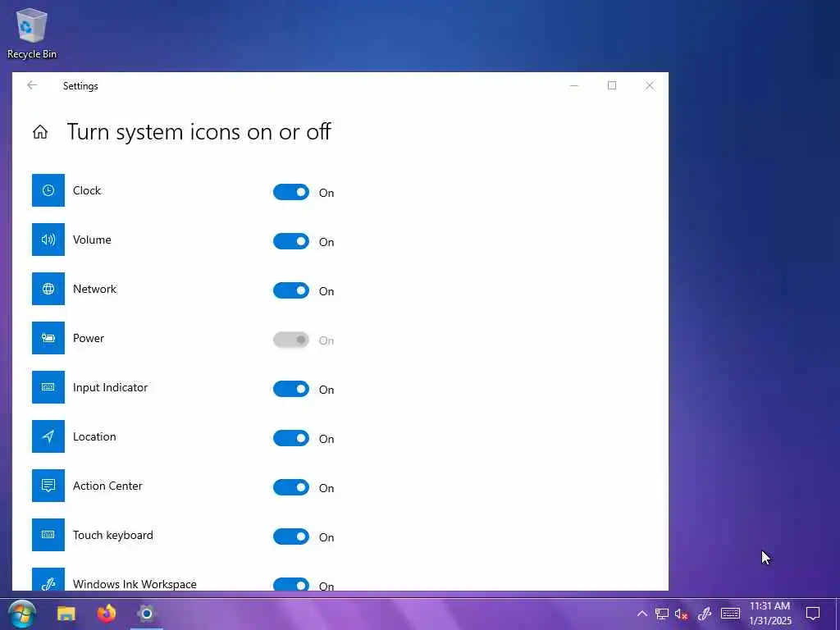Open Windows Ink Workspace tray icon

pyautogui.click(x=704, y=614)
